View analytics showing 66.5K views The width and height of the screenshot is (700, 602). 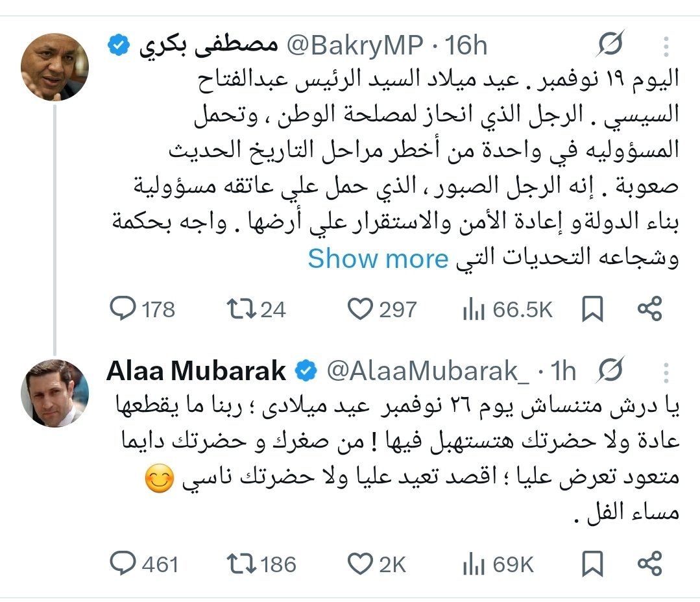coord(474,309)
